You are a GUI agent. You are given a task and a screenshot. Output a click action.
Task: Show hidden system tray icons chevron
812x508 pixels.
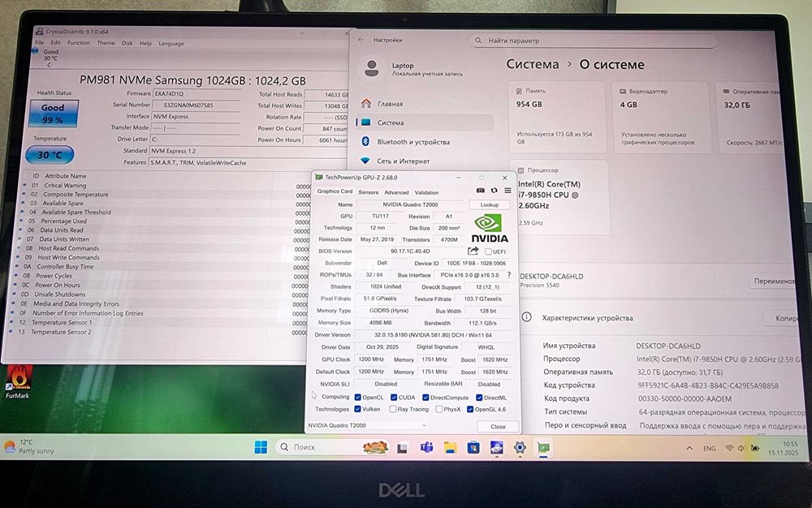tap(689, 448)
